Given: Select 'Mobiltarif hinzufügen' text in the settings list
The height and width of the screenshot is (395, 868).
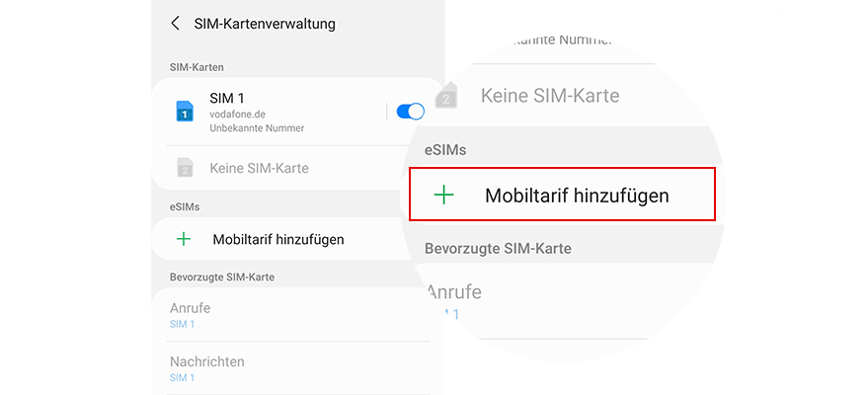Looking at the screenshot, I should [x=277, y=239].
